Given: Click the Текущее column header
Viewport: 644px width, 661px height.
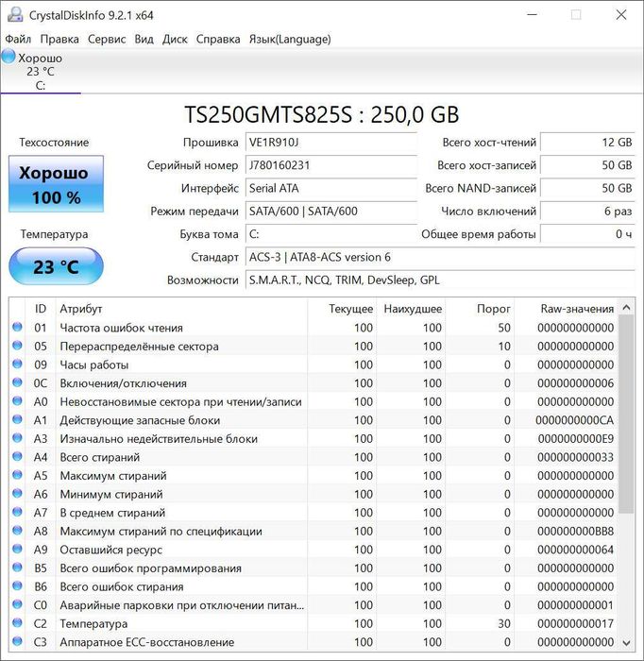Looking at the screenshot, I should [x=342, y=309].
